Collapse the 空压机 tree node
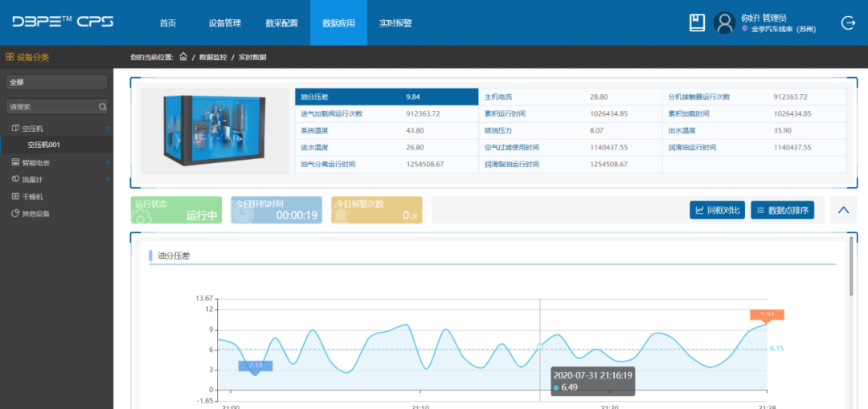This screenshot has height=409, width=868. pos(107,129)
